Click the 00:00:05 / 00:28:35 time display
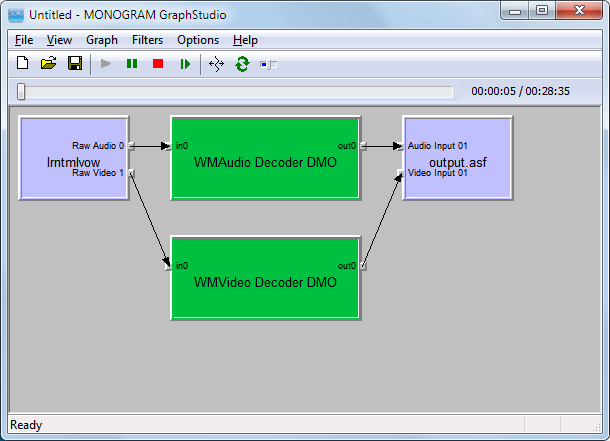Screen dimensions: 610x441 [x=520, y=91]
